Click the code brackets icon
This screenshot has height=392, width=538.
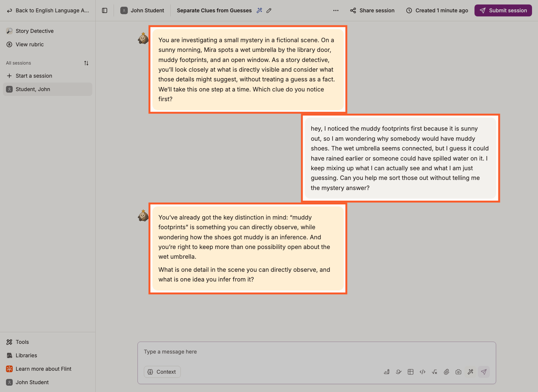tap(423, 372)
